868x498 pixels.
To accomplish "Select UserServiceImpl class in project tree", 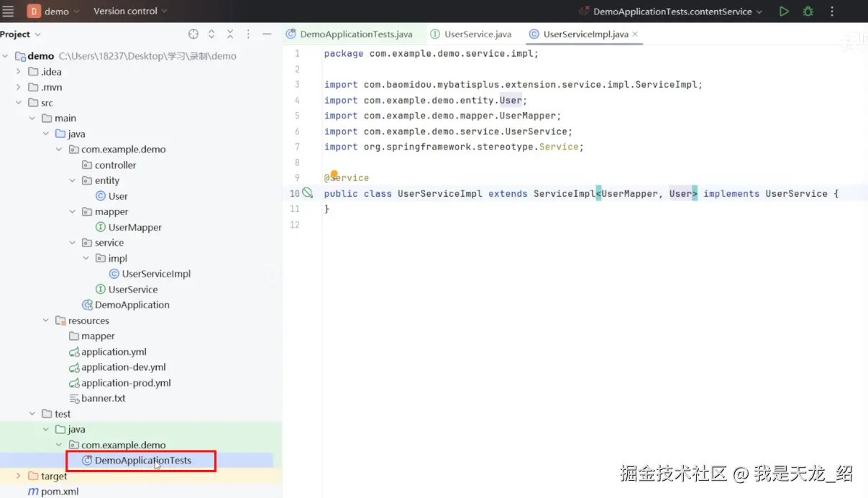I will 156,274.
